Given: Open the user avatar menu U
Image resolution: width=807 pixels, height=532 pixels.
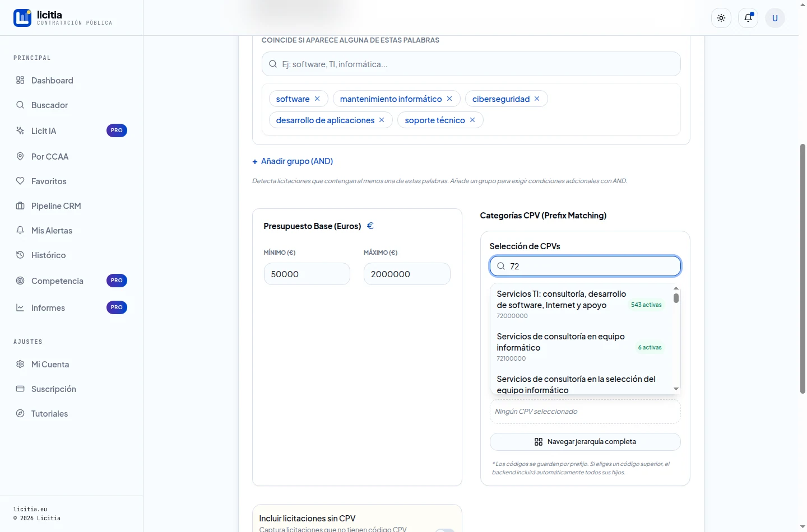Looking at the screenshot, I should click(775, 18).
